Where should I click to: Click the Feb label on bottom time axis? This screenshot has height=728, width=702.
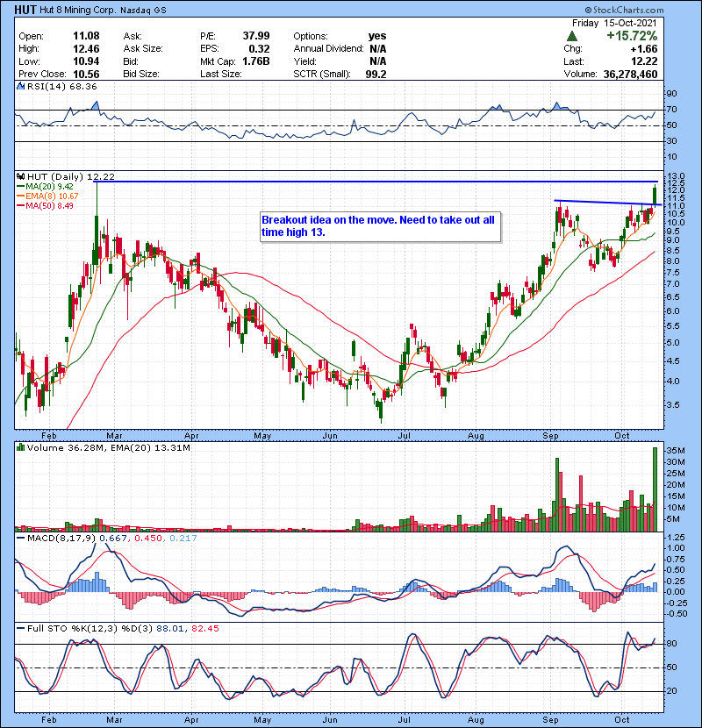(x=48, y=719)
